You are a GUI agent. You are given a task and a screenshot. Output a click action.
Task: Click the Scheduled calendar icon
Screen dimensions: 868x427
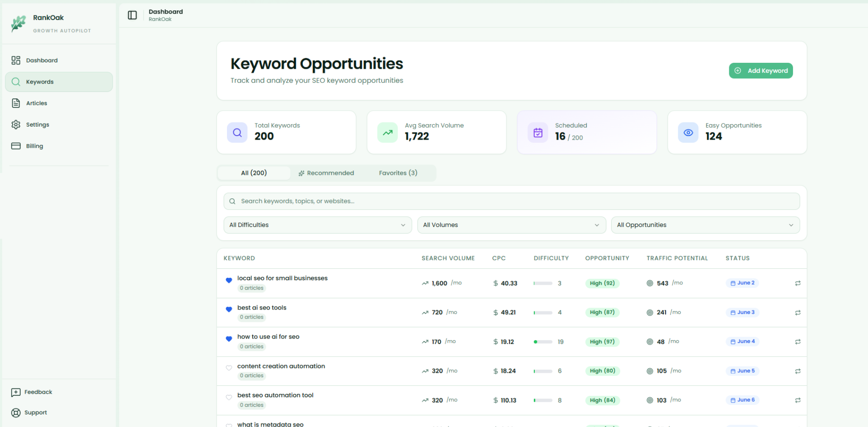[538, 132]
